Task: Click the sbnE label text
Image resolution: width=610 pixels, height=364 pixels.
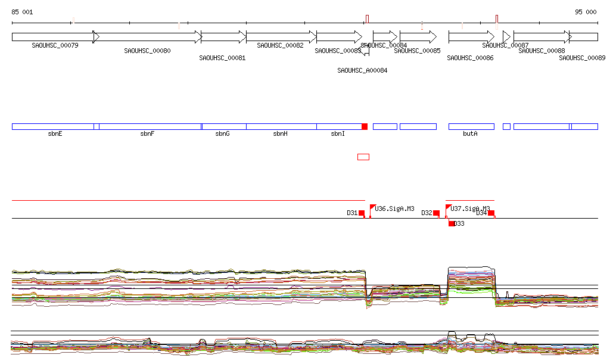Action: coord(55,134)
